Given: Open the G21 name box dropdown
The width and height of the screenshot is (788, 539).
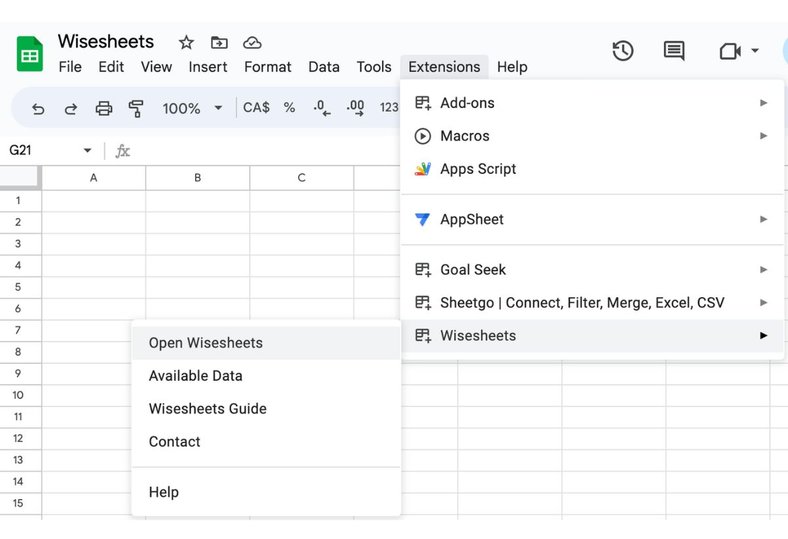Looking at the screenshot, I should coord(87,150).
